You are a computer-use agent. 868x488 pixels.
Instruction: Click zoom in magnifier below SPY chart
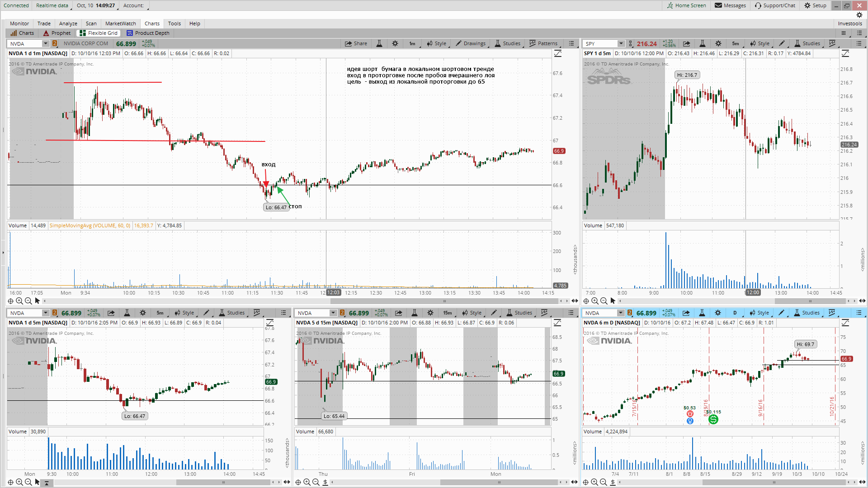tap(595, 301)
